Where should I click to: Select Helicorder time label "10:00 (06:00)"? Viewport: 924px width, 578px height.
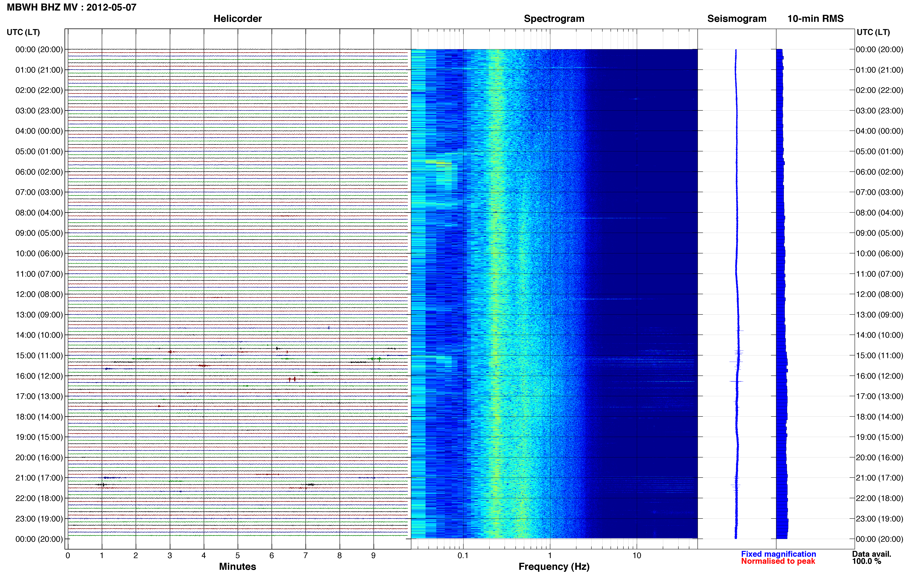[39, 253]
